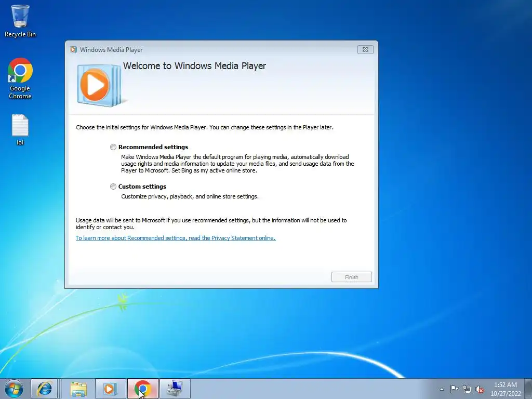This screenshot has width=532, height=399.
Task: Click the Show desktop strip at taskbar end
Action: pos(529,389)
